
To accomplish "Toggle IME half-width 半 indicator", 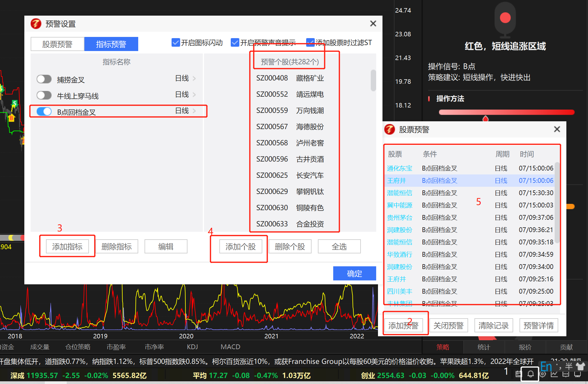I will [569, 367].
